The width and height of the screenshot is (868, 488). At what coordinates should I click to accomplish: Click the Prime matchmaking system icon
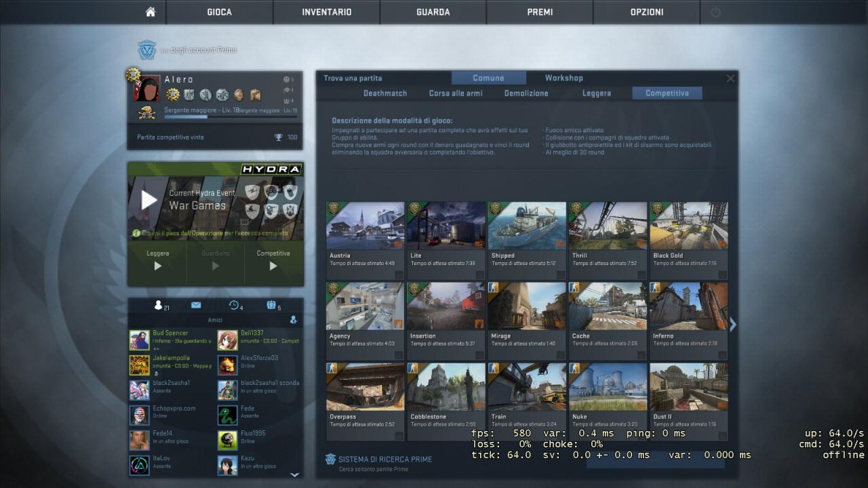click(331, 459)
